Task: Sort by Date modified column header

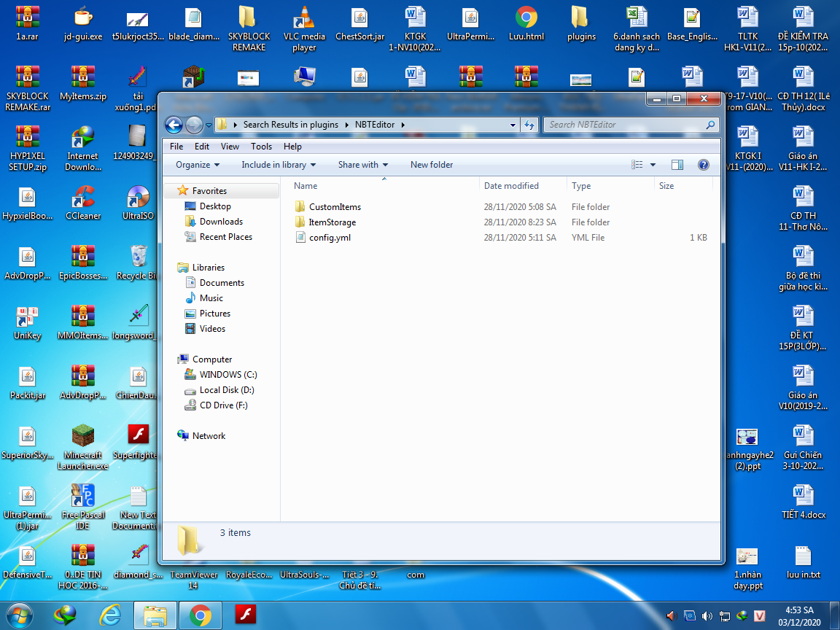Action: (x=511, y=186)
